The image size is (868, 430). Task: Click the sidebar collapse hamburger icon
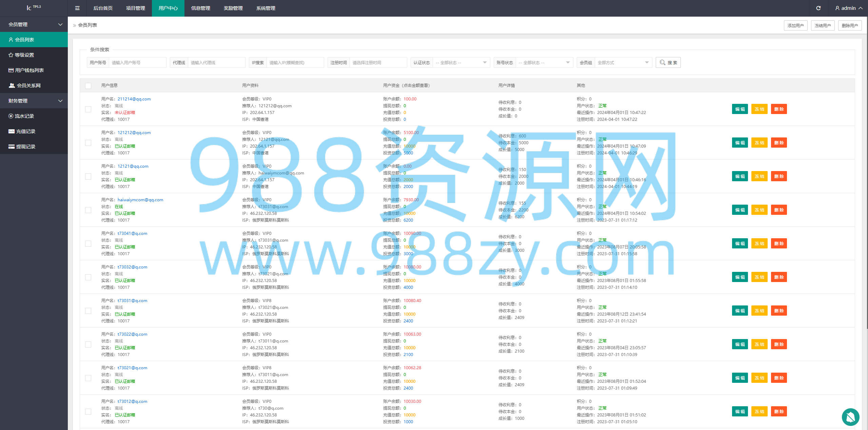tap(77, 8)
